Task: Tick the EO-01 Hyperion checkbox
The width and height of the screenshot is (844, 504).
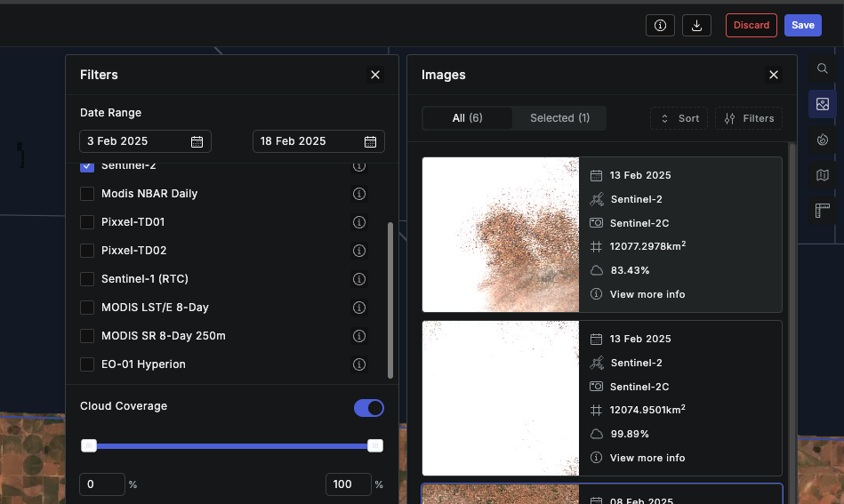Action: pos(86,364)
